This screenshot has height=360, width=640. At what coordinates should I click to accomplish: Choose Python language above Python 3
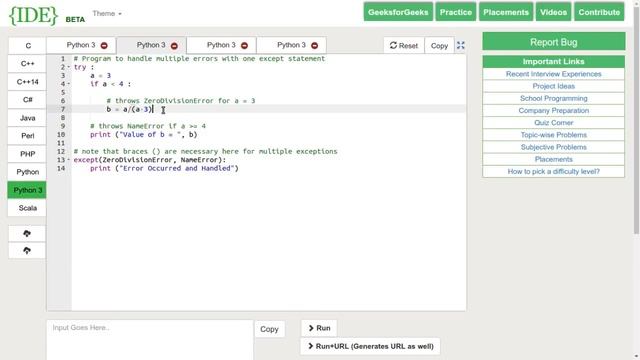click(28, 172)
